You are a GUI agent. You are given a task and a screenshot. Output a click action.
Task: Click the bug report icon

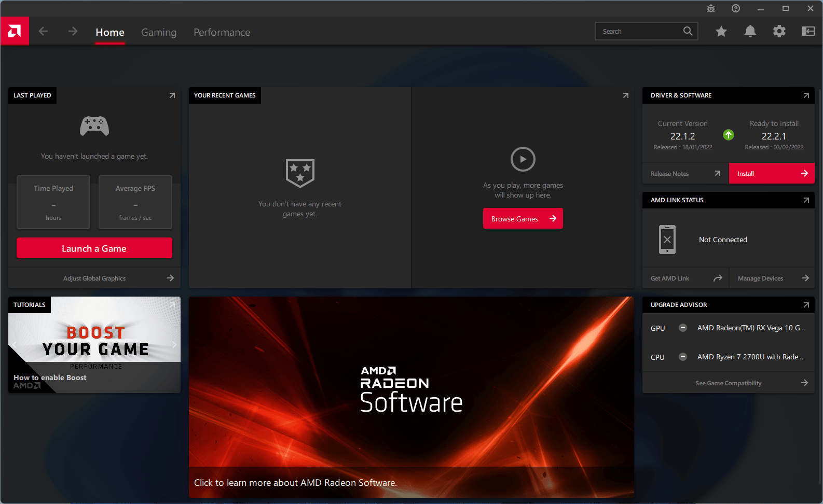coord(711,8)
